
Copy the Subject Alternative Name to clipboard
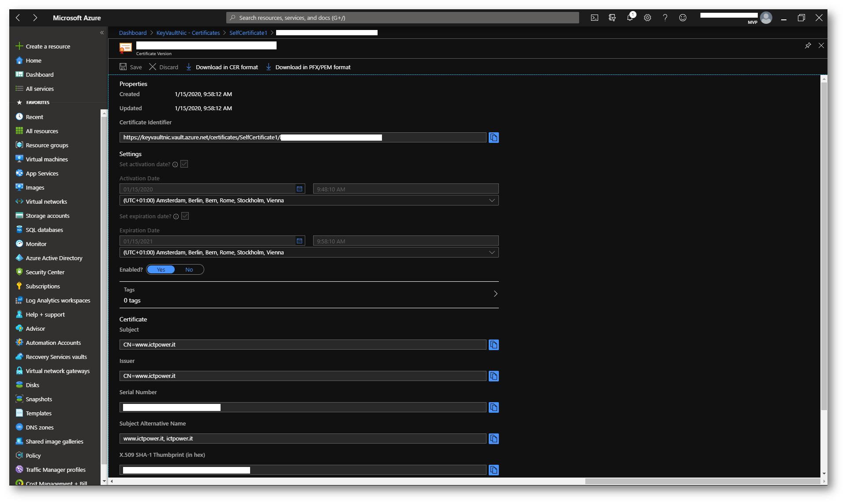click(x=494, y=439)
